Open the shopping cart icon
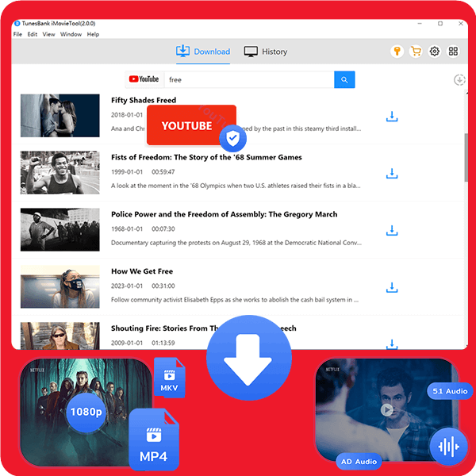476x476 pixels. 416,52
